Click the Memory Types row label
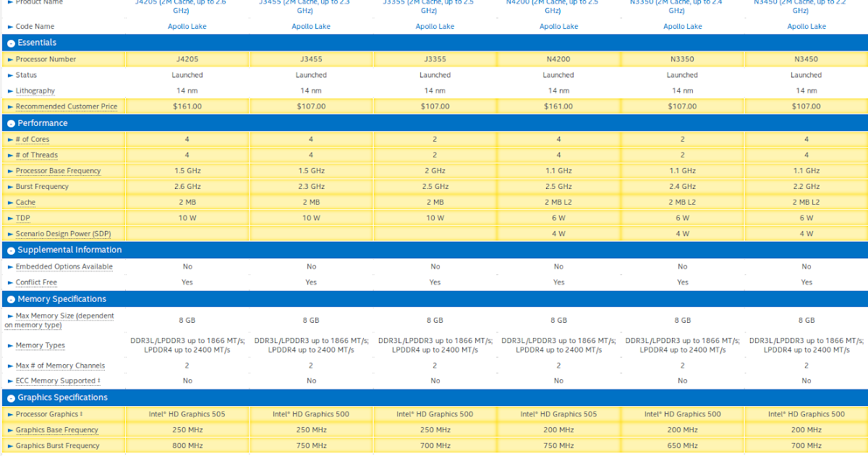 tap(41, 346)
